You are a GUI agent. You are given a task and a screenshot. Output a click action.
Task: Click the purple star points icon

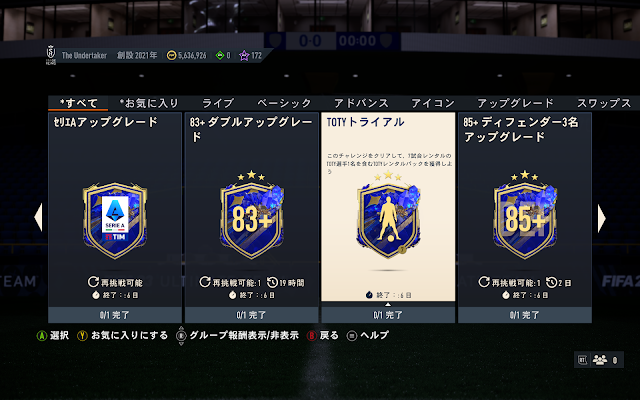(x=244, y=56)
